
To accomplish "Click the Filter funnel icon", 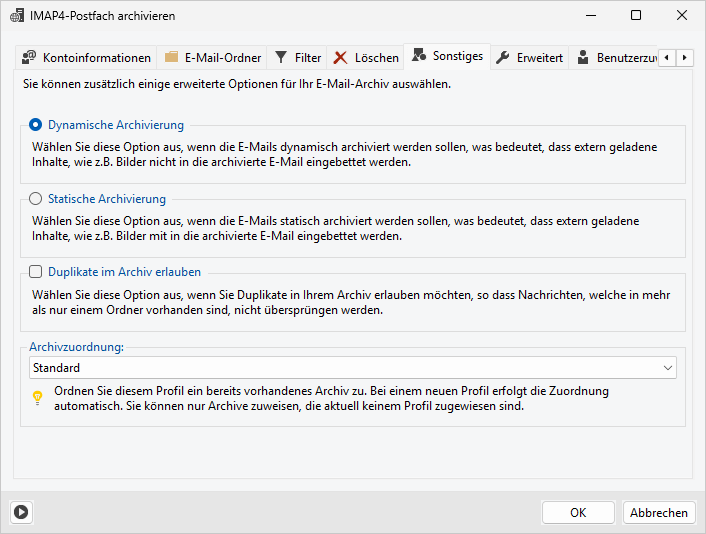I will 282,58.
